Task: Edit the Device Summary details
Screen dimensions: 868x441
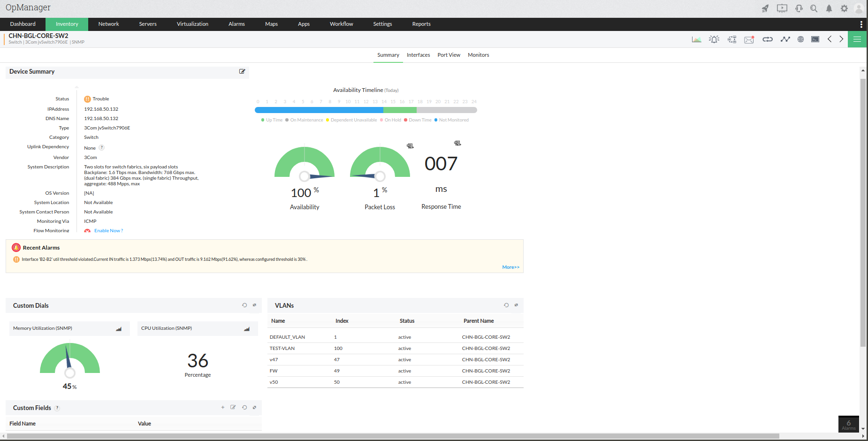Action: tap(242, 71)
